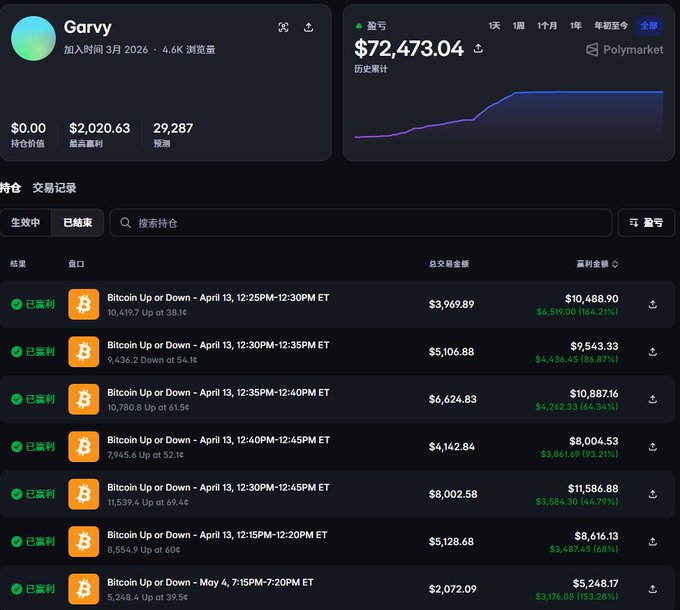Click green check of 12:30PM-12:35PM row
The image size is (680, 610).
tap(16, 352)
